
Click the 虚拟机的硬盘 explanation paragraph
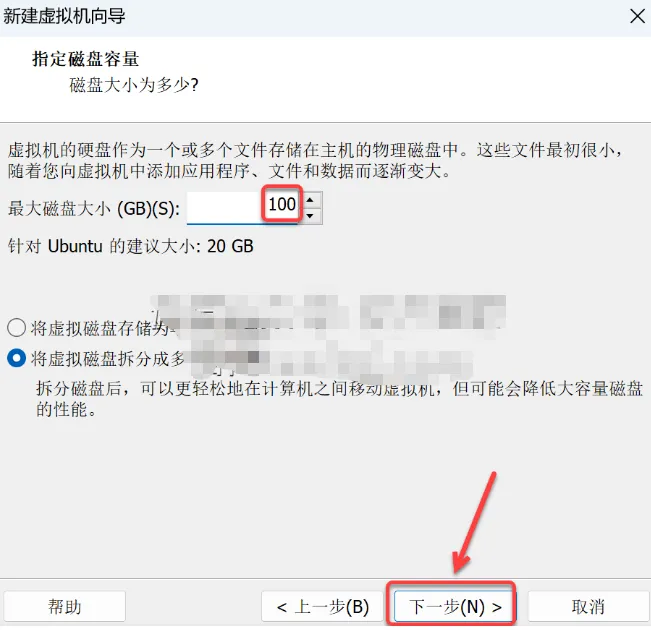point(316,160)
